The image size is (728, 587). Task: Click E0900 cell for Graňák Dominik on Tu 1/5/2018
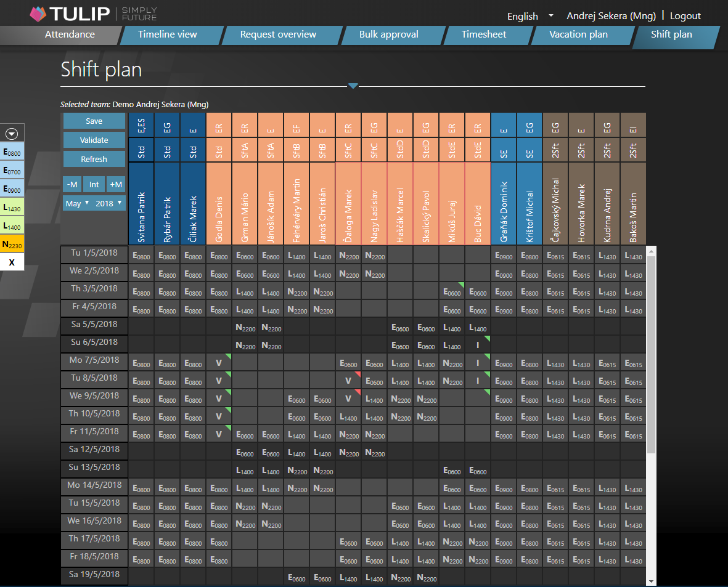click(x=504, y=255)
